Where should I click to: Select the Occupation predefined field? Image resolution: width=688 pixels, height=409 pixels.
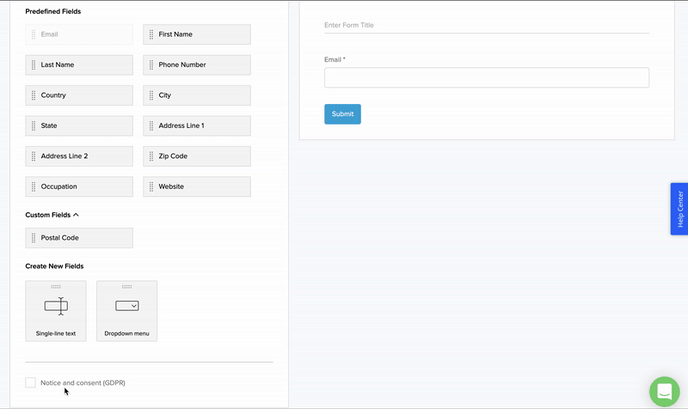(79, 187)
